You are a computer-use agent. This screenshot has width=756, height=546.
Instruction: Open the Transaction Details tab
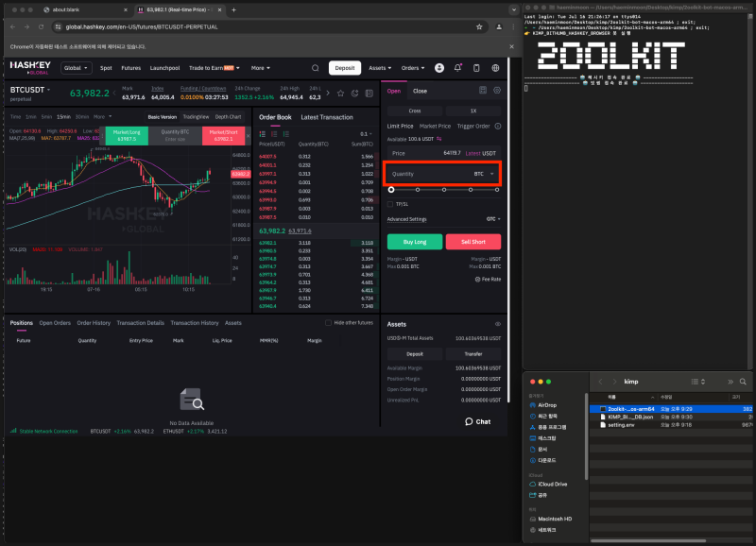[x=140, y=323]
